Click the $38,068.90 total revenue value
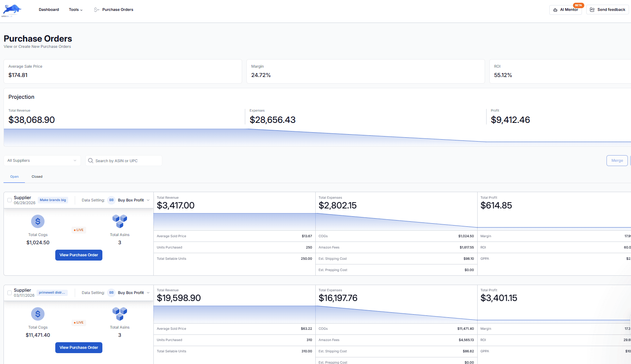 coord(32,120)
